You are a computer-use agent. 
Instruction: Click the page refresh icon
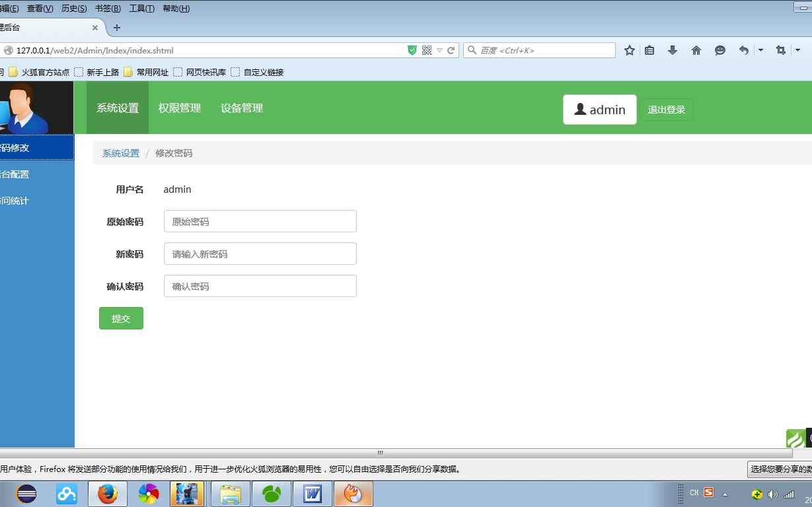(x=451, y=50)
